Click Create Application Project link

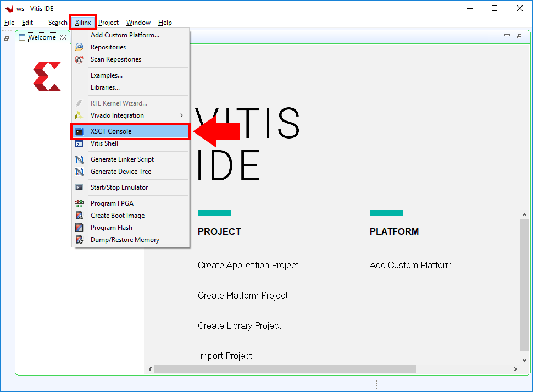(248, 265)
